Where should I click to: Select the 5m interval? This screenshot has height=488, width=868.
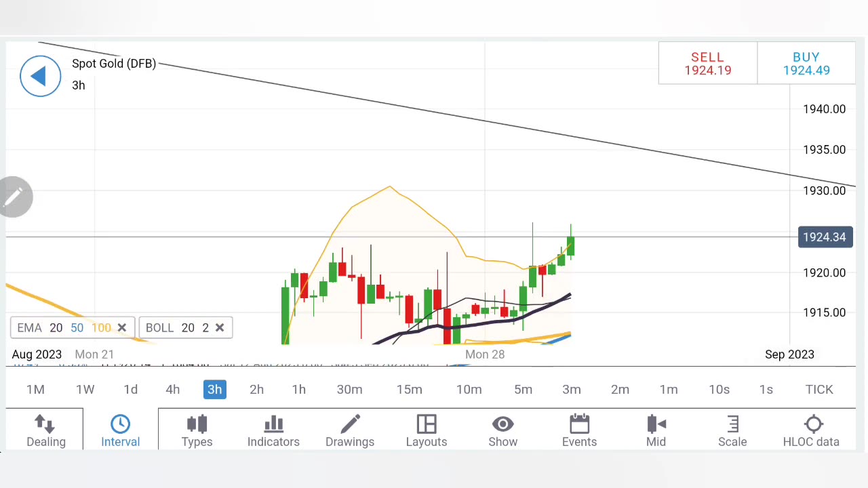pos(523,390)
